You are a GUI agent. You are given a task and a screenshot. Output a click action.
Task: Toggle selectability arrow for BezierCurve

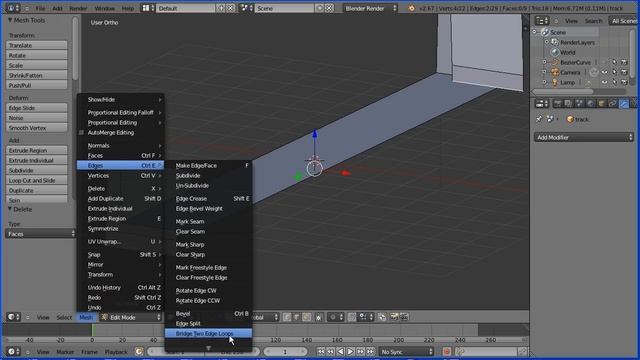click(614, 62)
